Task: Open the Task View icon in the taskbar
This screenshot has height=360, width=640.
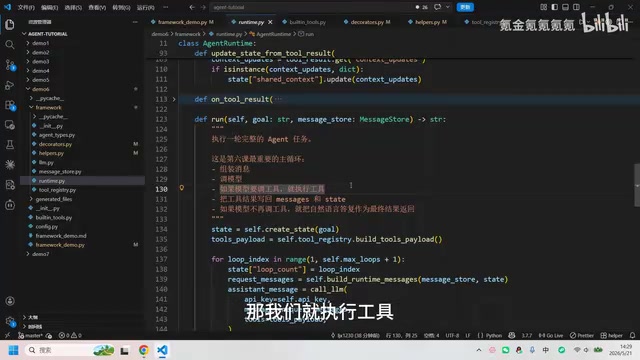Action: coord(124,350)
